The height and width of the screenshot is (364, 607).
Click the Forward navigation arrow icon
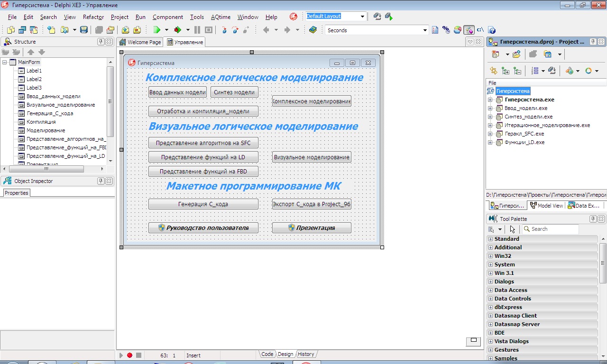[x=287, y=30]
